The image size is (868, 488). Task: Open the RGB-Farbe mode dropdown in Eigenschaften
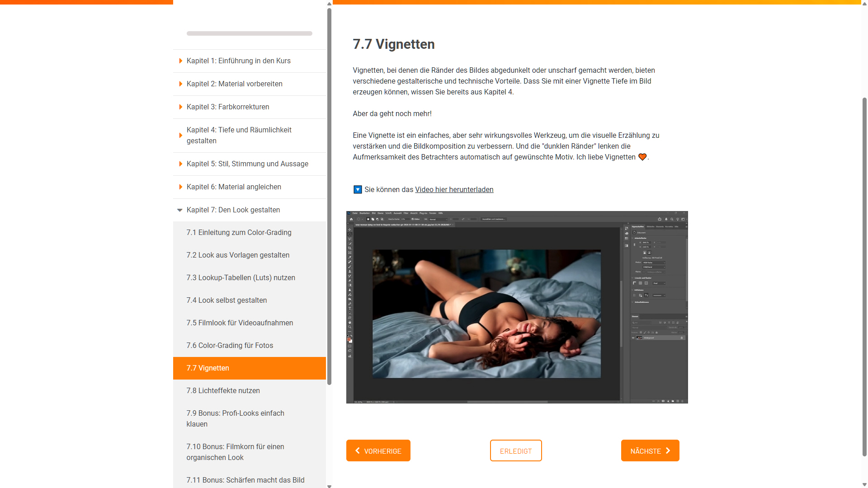tap(654, 263)
